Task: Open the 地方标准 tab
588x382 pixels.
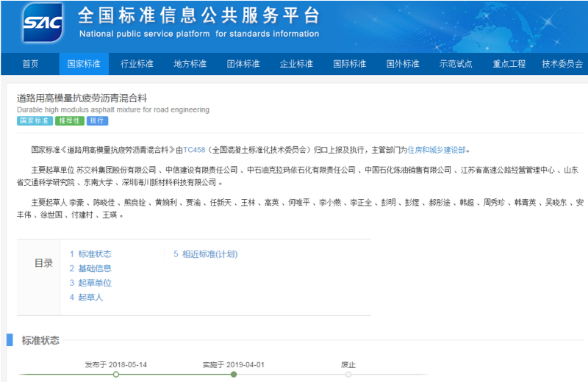Action: coord(190,64)
